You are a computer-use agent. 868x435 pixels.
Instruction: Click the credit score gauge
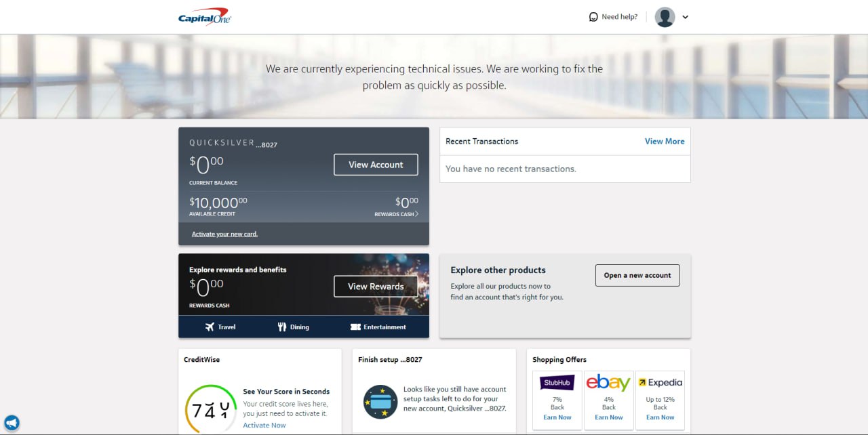(210, 410)
